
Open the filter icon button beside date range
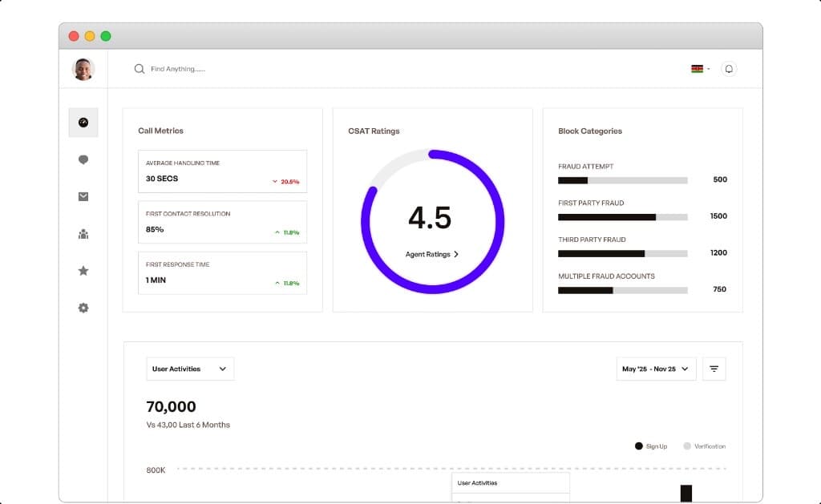click(x=714, y=369)
